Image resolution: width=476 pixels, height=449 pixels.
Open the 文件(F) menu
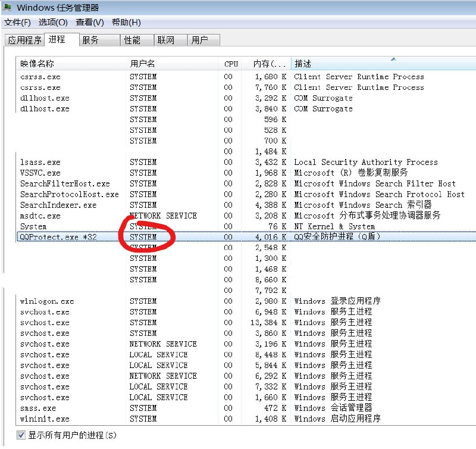coord(17,23)
